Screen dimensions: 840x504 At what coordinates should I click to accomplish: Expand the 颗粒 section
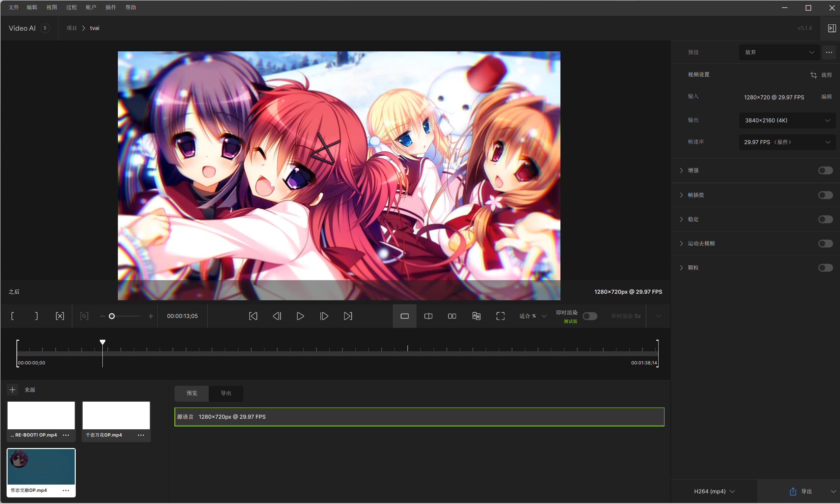tap(681, 268)
